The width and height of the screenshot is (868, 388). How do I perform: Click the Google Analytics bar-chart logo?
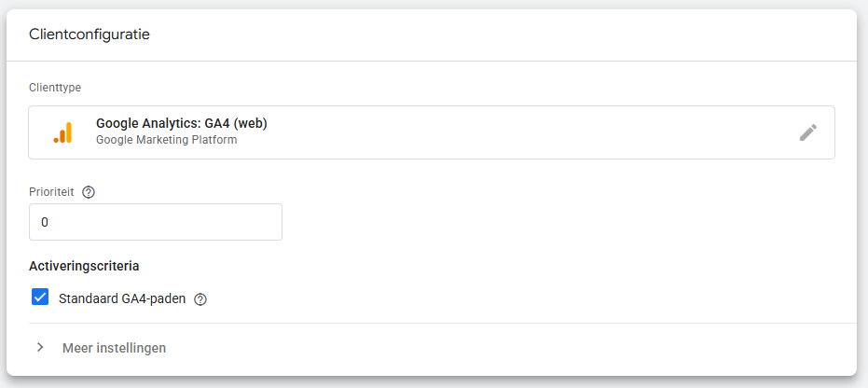(x=62, y=132)
